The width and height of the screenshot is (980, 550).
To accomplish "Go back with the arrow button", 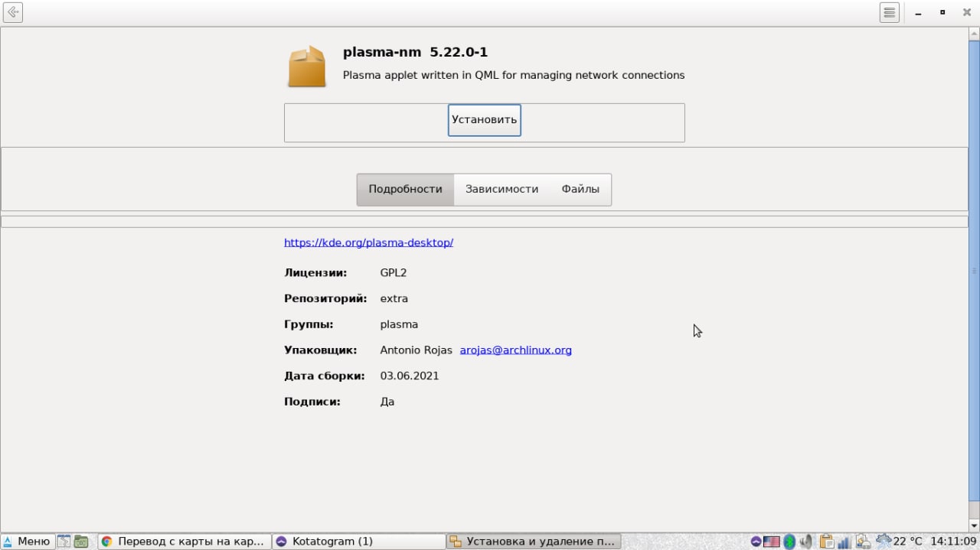I will [12, 12].
